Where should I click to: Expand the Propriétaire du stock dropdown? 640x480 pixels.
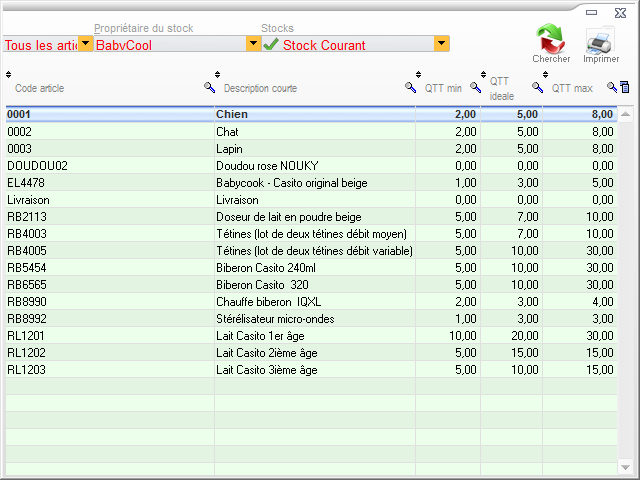pyautogui.click(x=253, y=44)
